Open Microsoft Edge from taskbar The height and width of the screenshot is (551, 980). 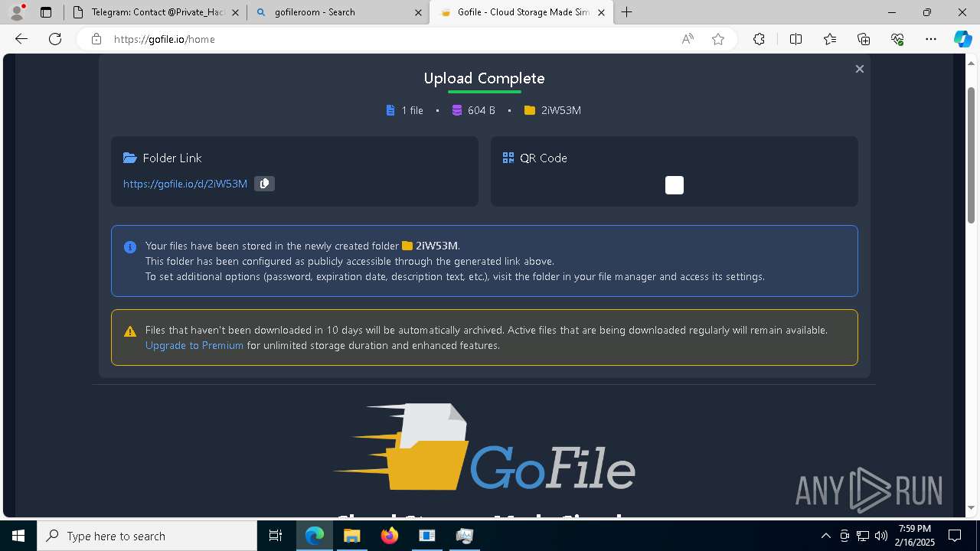[x=315, y=536]
